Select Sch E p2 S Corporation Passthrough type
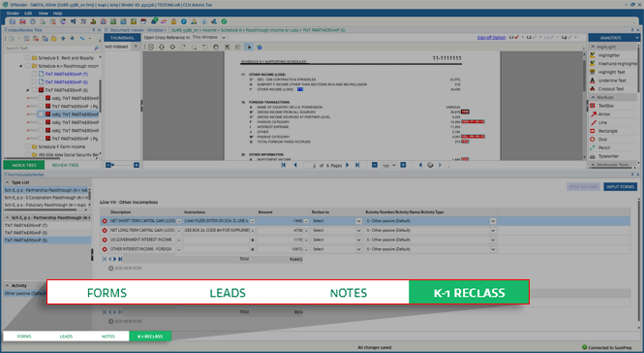This screenshot has width=644, height=353. coord(46,198)
